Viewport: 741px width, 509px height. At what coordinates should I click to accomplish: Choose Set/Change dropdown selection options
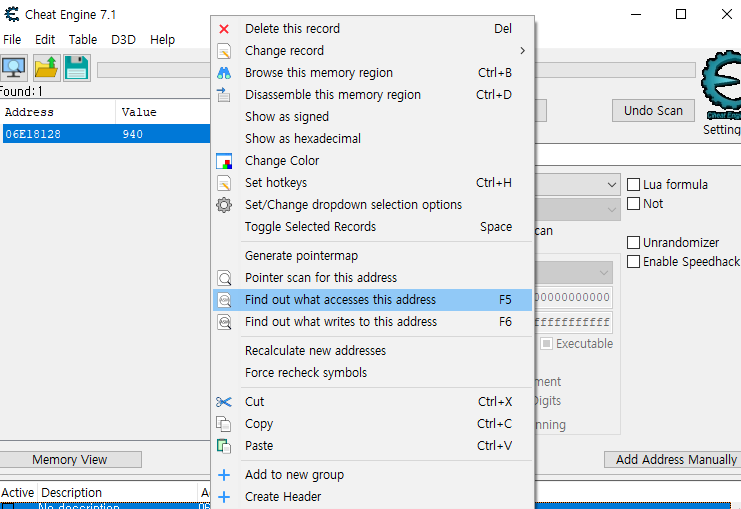tap(372, 205)
